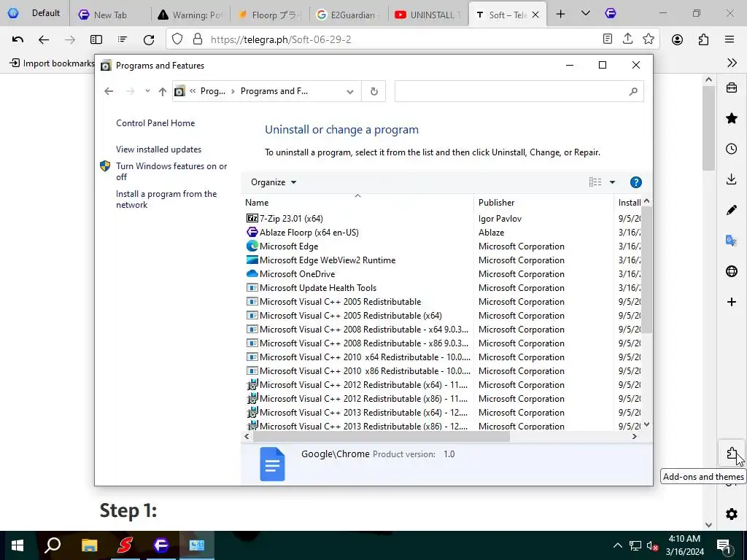Click the Back arrow in Programs and Features
The height and width of the screenshot is (560, 747).
tap(109, 91)
